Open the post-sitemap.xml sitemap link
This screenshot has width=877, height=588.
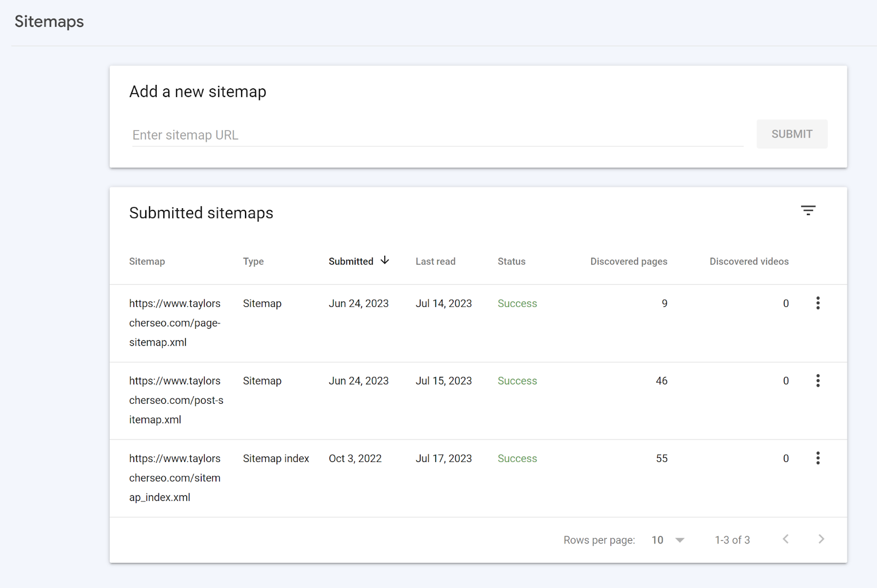pos(176,400)
